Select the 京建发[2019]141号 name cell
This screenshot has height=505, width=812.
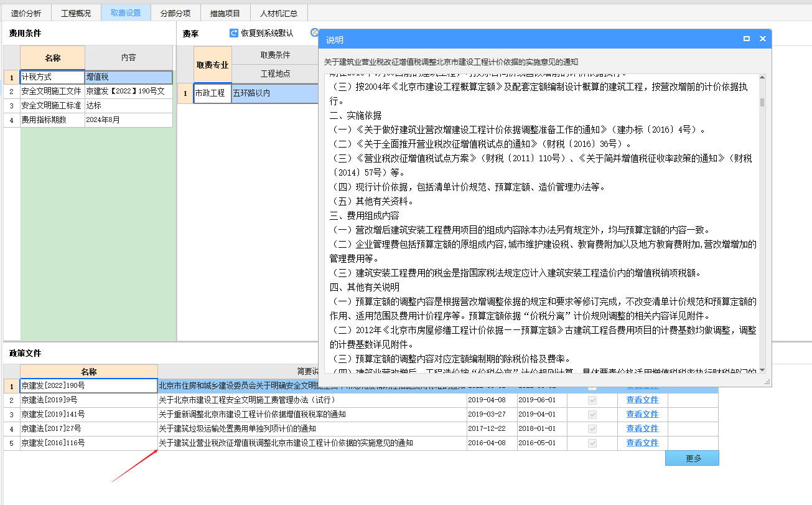(88, 414)
